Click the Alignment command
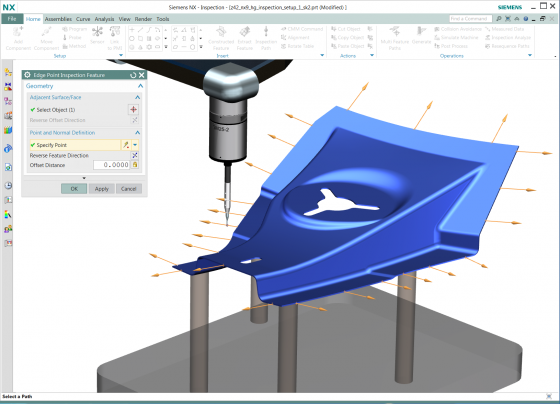The image size is (560, 404). (295, 38)
